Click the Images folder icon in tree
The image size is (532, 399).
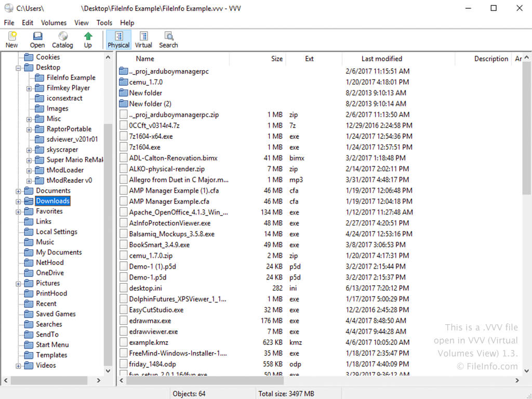(x=39, y=109)
